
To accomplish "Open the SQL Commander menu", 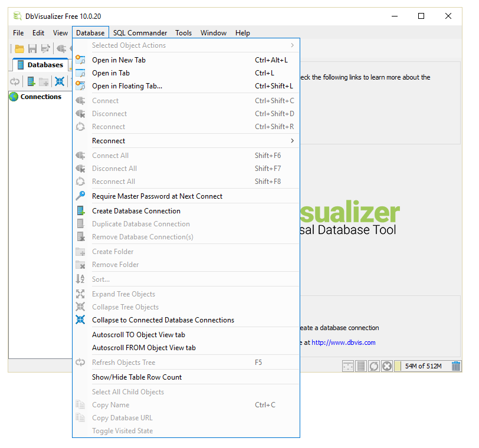I will pyautogui.click(x=140, y=32).
